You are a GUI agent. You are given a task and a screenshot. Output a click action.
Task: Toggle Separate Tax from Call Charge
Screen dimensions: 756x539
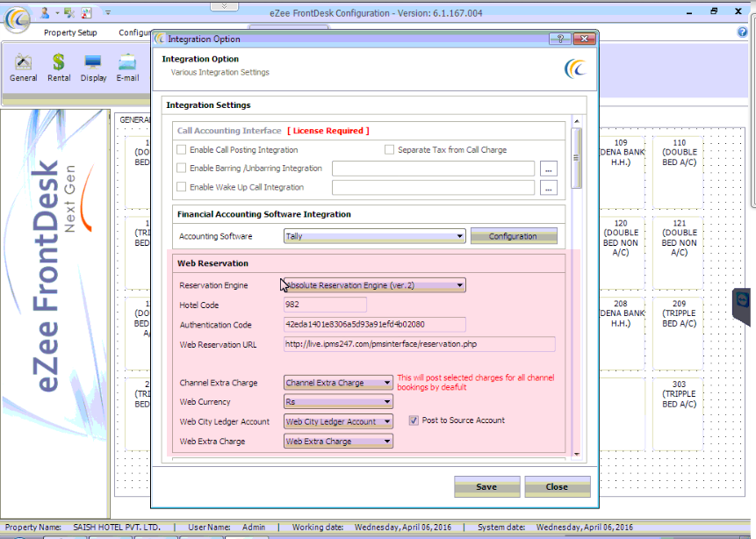pos(389,150)
